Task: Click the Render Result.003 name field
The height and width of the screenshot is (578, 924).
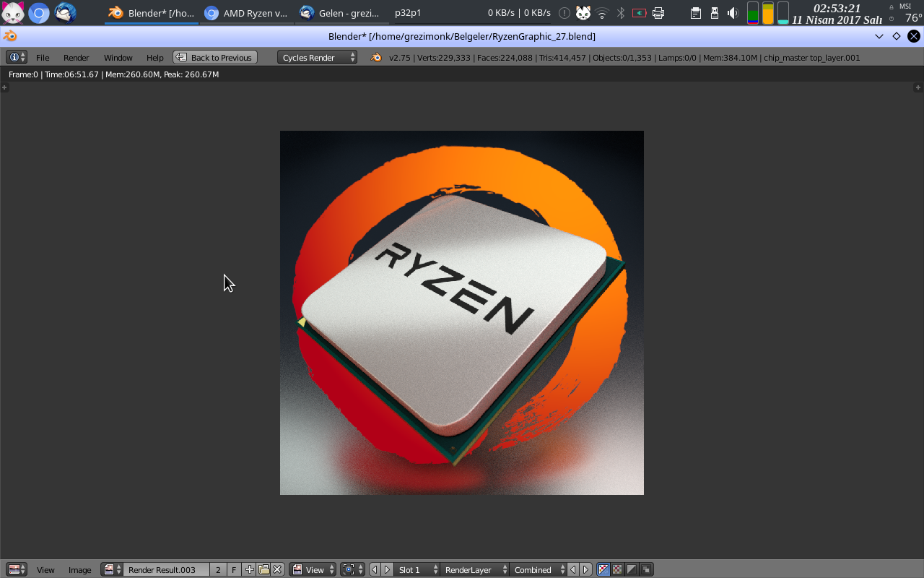Action: pos(167,569)
